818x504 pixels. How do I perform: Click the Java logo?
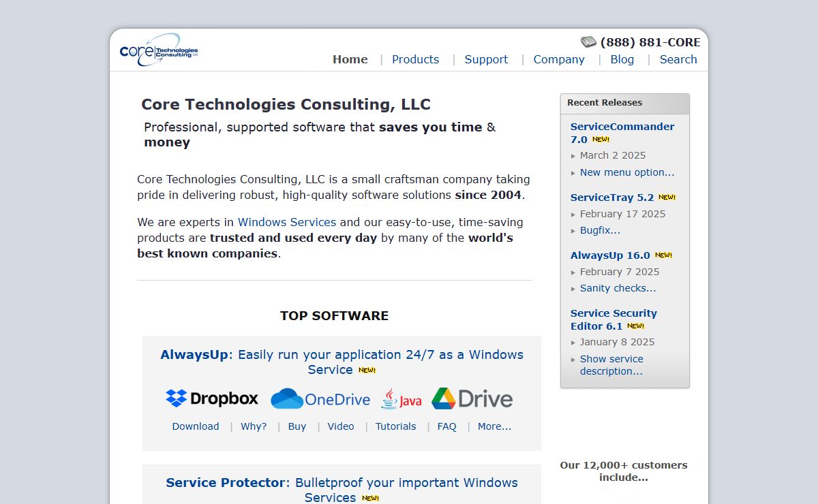(402, 399)
